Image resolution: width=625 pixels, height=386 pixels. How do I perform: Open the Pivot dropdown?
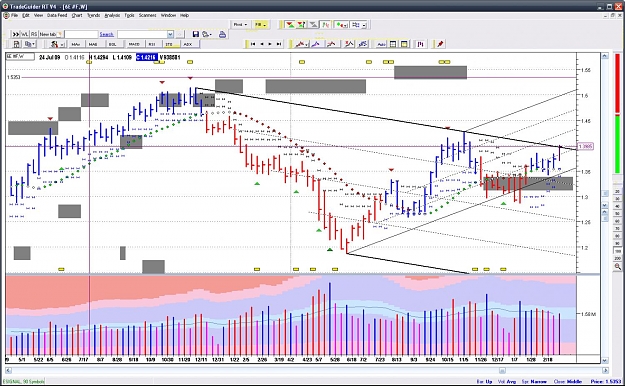(x=240, y=25)
